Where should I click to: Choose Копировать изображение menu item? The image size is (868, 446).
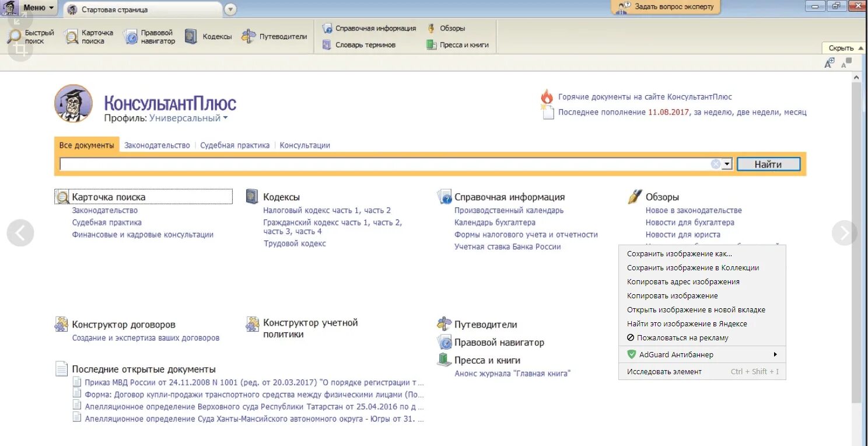click(702, 296)
